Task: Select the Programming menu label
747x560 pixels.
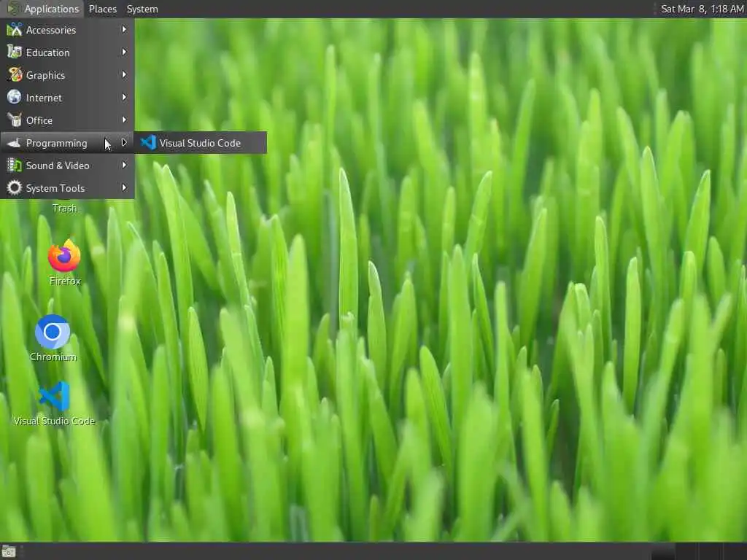Action: [x=56, y=144]
